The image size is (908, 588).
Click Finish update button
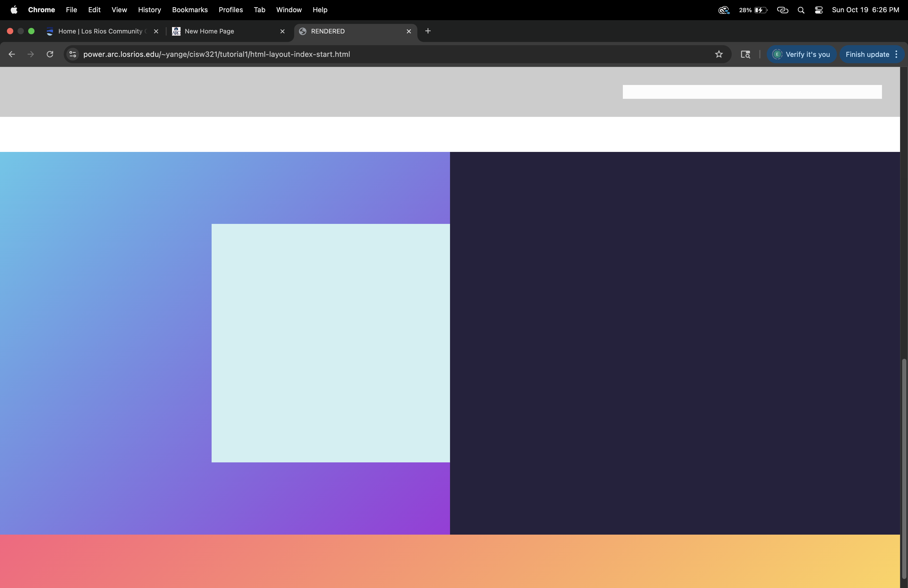(x=867, y=54)
